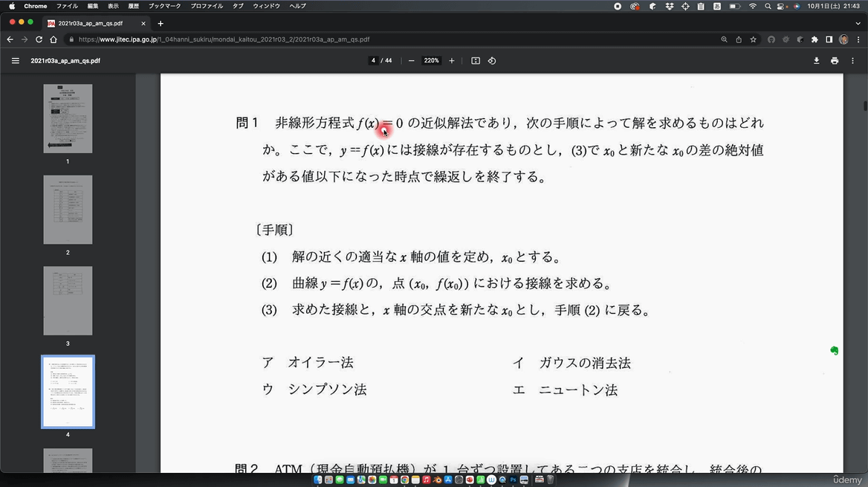Open a new browser tab
This screenshot has width=868, height=487.
[161, 23]
